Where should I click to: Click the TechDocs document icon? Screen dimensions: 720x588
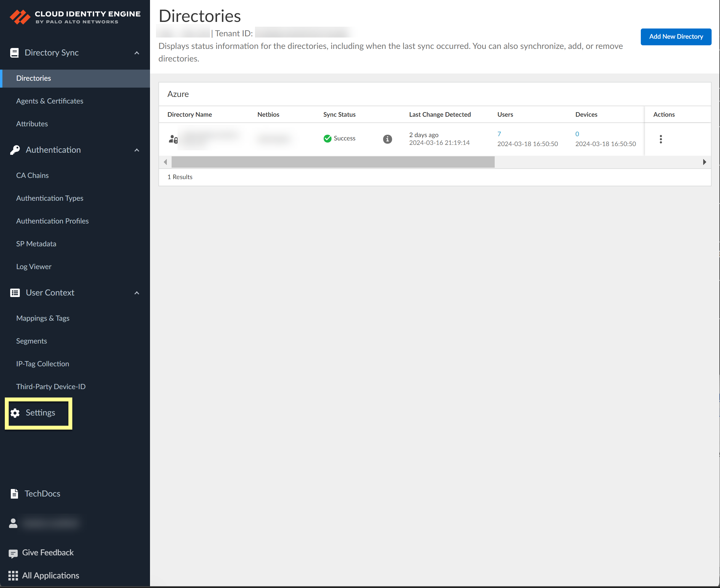(14, 493)
